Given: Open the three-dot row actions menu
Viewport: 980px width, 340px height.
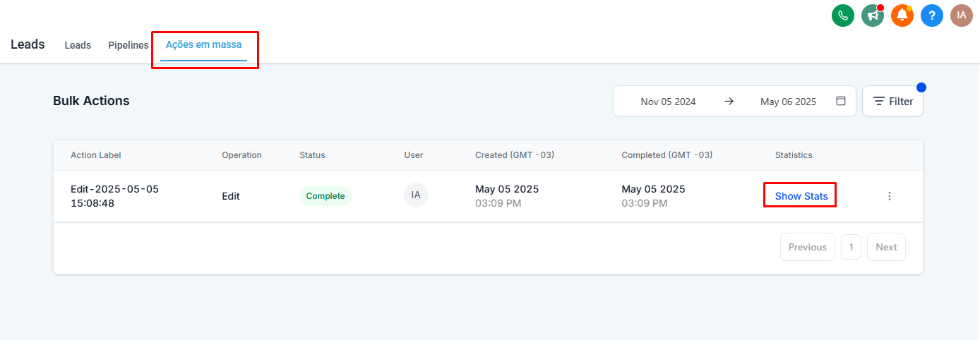Looking at the screenshot, I should pos(890,196).
